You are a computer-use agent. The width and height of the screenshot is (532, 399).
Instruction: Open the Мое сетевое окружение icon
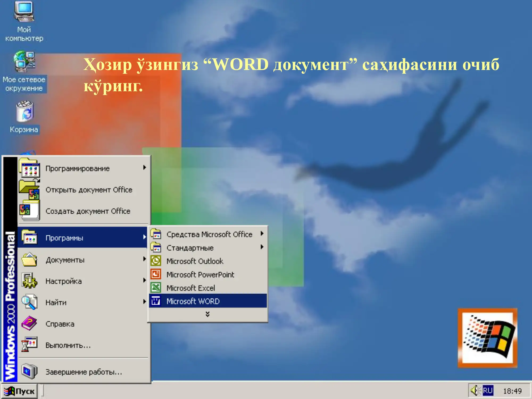[24, 62]
